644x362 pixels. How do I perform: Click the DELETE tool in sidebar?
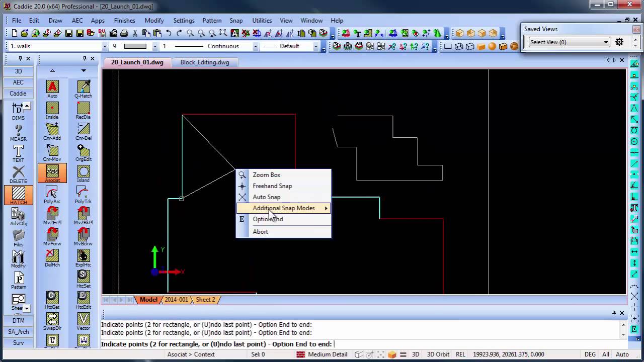pyautogui.click(x=18, y=174)
